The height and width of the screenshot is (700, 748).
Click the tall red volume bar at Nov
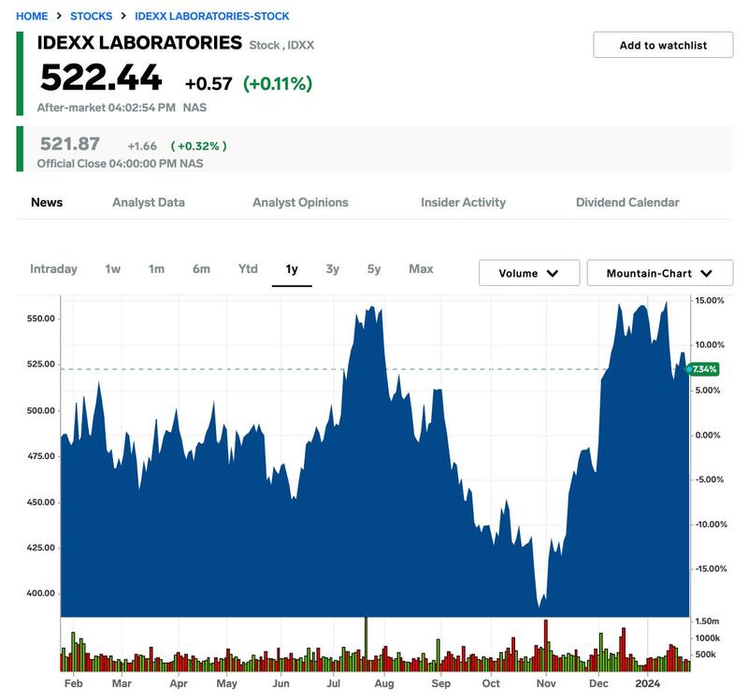click(x=546, y=645)
